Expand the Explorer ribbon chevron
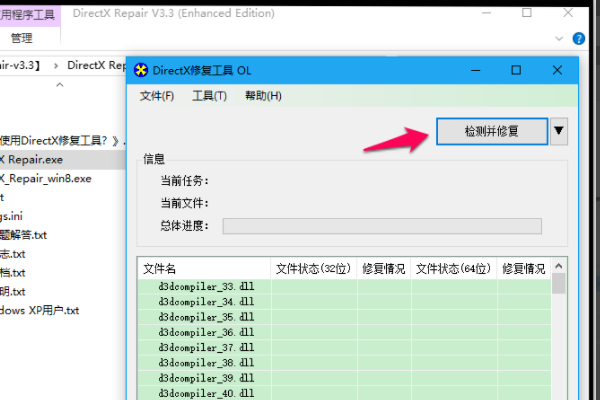The width and height of the screenshot is (600, 400). coord(559,38)
